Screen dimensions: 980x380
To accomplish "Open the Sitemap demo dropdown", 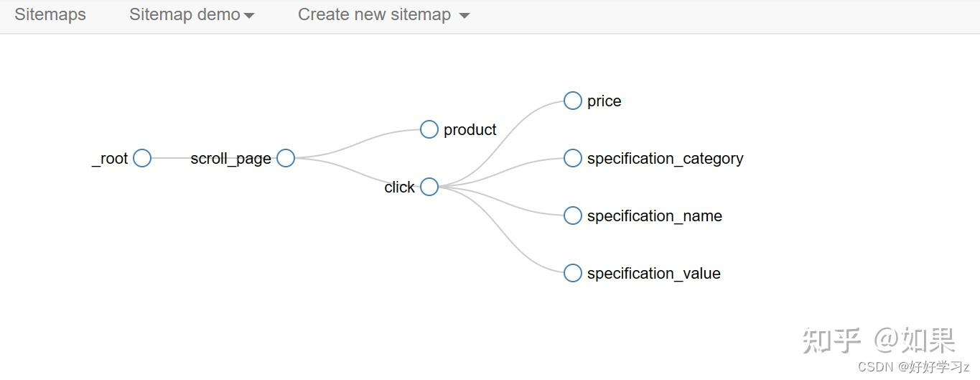I will click(x=185, y=14).
